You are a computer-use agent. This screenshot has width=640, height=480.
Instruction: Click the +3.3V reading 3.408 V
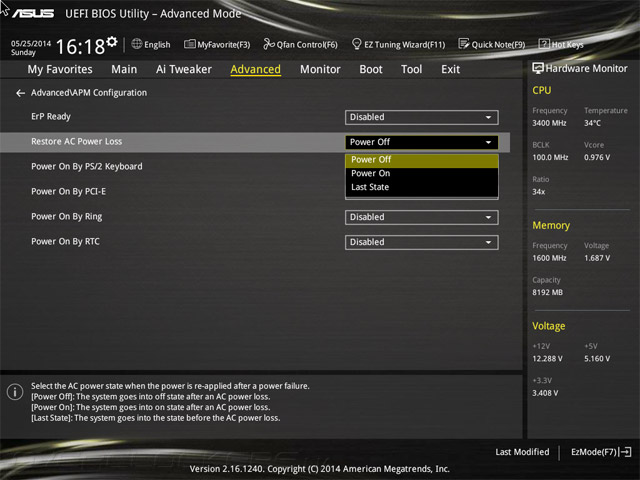click(x=545, y=393)
